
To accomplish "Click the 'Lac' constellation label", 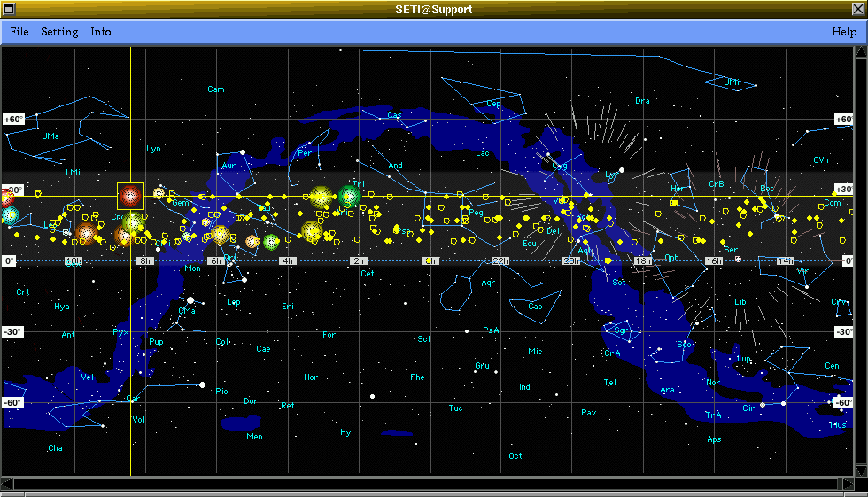I will tap(483, 152).
